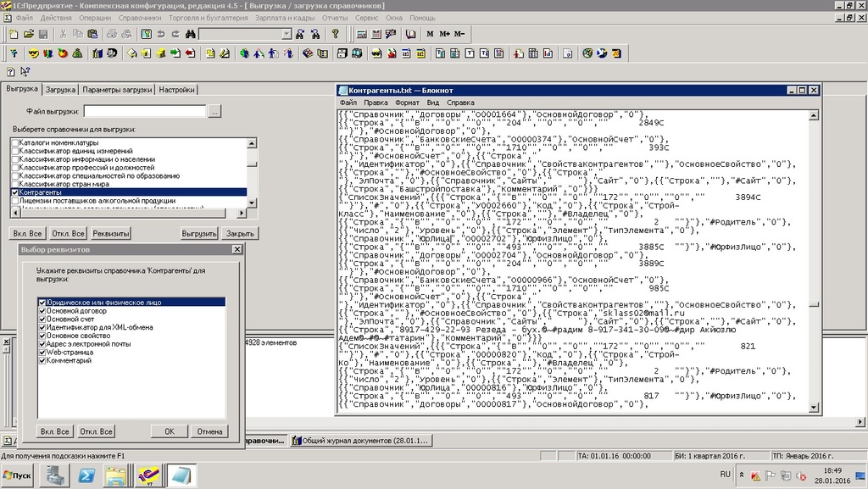Click Notepad's vertical scrollbar thumb
The width and height of the screenshot is (868, 489).
pyautogui.click(x=814, y=304)
